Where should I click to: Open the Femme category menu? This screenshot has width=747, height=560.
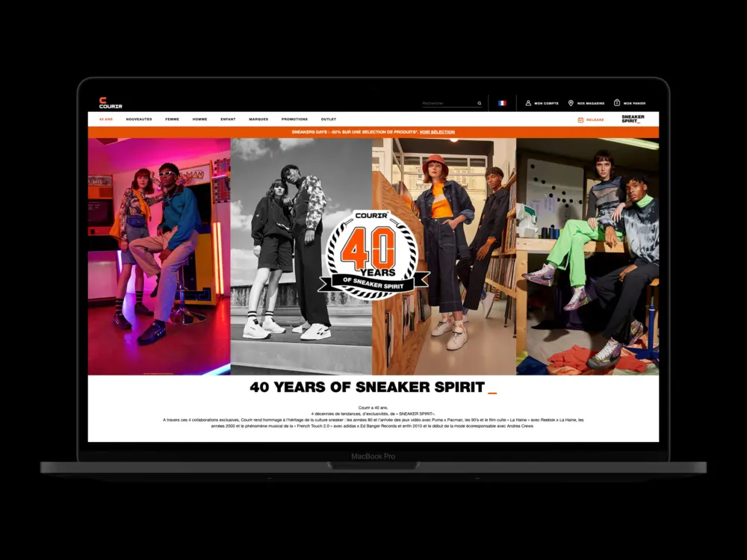point(172,119)
